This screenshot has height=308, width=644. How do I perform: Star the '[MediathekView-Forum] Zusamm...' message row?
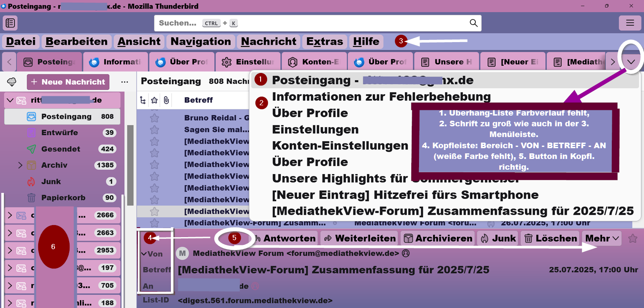155,223
